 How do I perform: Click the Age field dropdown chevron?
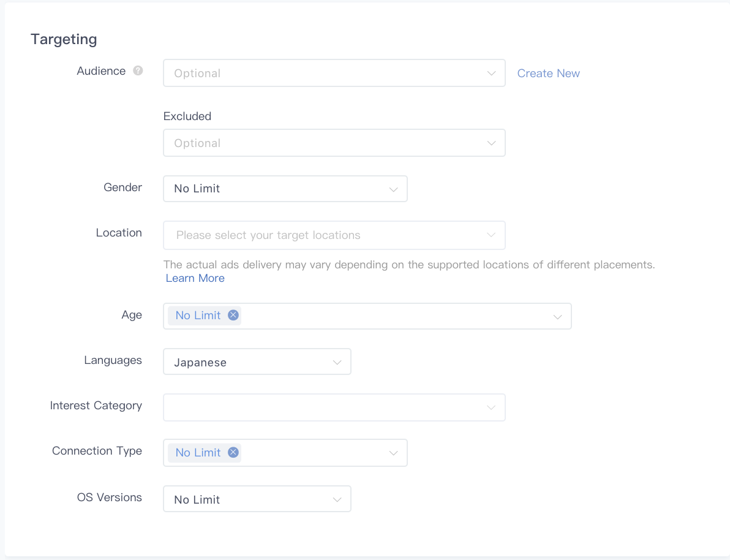[557, 317]
